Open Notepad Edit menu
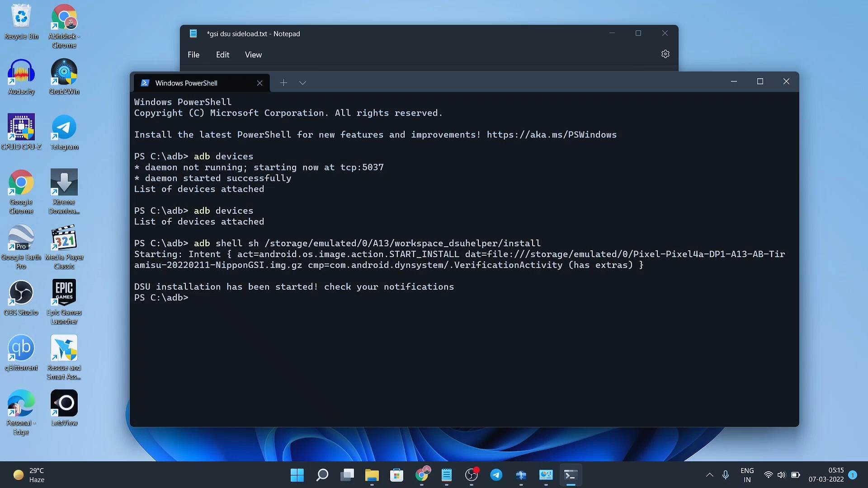 222,55
